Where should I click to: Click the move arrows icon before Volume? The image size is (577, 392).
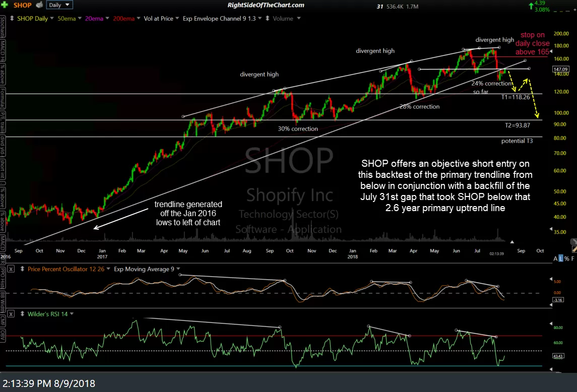[267, 18]
